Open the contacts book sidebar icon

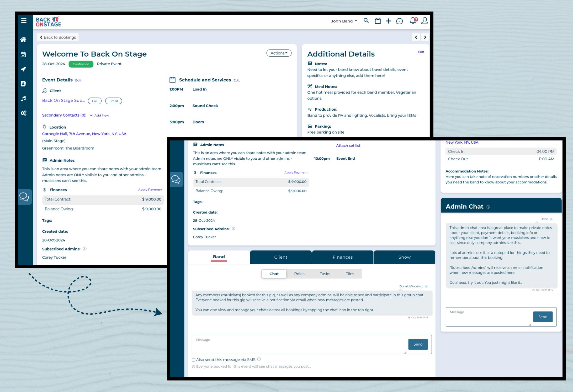23,84
